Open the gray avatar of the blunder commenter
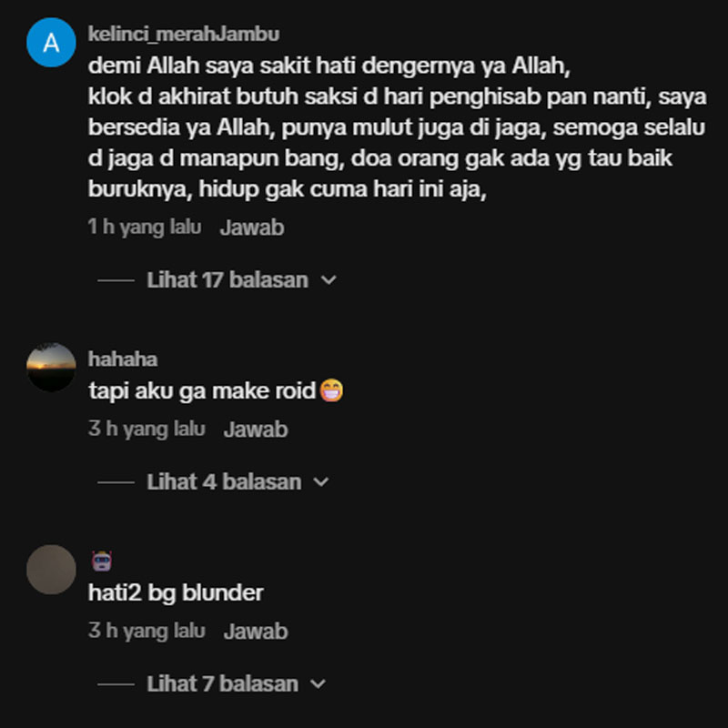 pyautogui.click(x=51, y=570)
